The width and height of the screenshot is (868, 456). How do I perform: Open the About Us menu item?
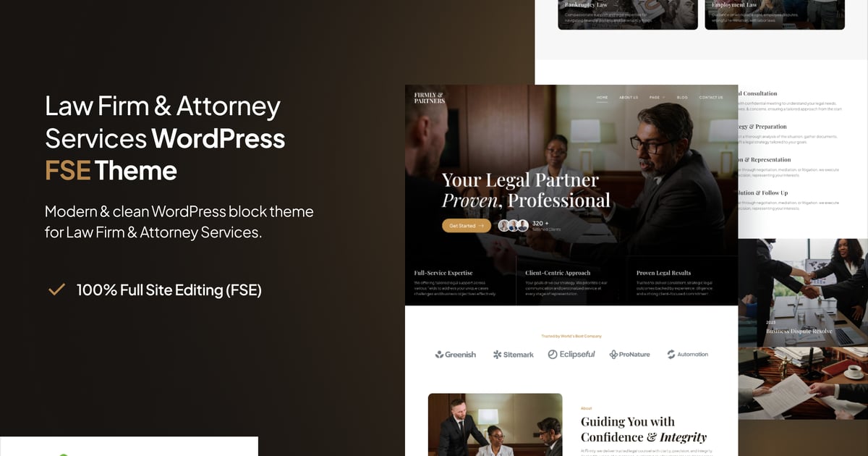coord(629,98)
